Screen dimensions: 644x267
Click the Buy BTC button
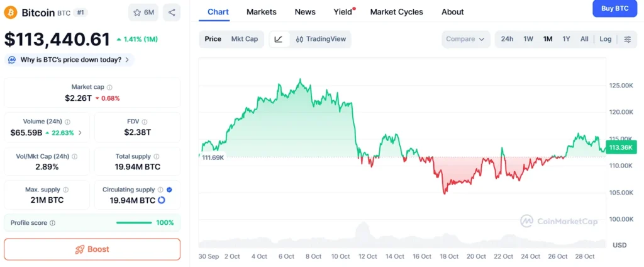tap(615, 8)
